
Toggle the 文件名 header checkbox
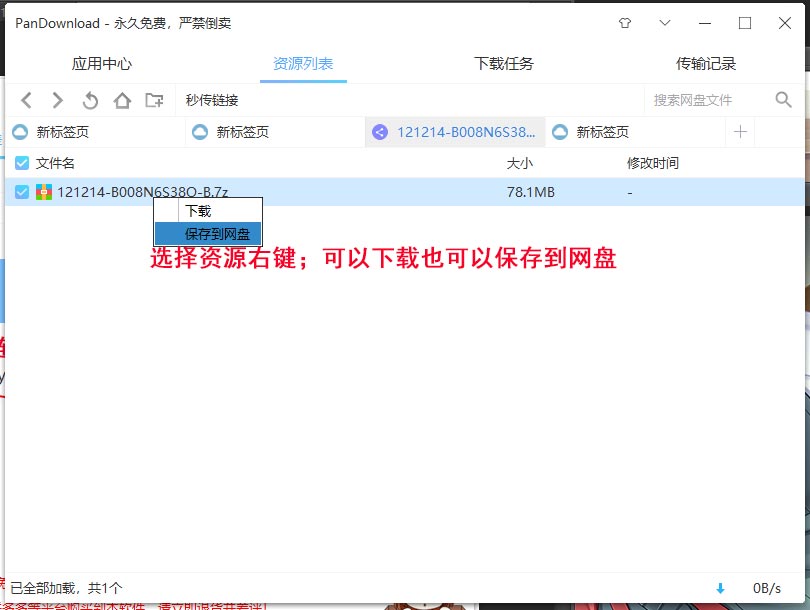click(x=21, y=162)
